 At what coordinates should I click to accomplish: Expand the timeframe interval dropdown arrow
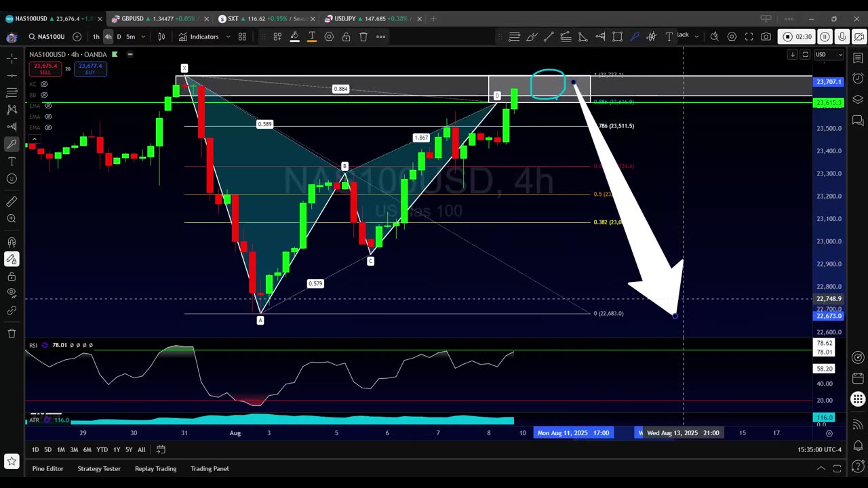click(x=143, y=37)
